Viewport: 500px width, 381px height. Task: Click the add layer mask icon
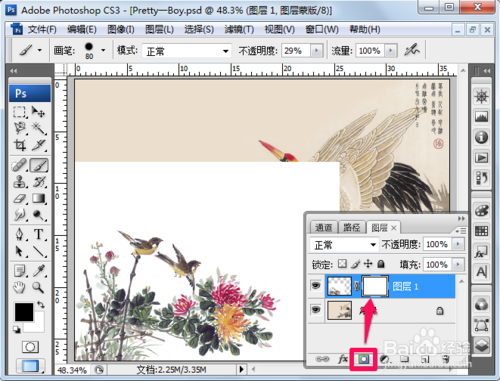click(x=363, y=359)
